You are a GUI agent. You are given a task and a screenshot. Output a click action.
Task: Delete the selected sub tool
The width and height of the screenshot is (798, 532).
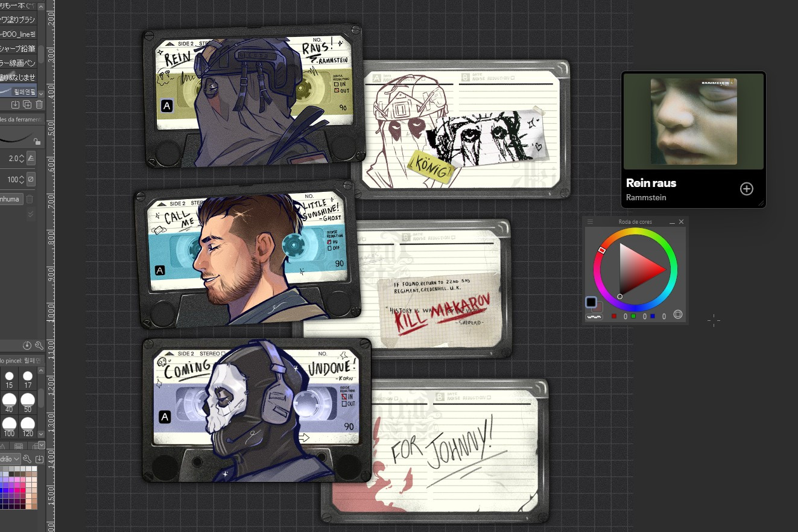[39, 104]
